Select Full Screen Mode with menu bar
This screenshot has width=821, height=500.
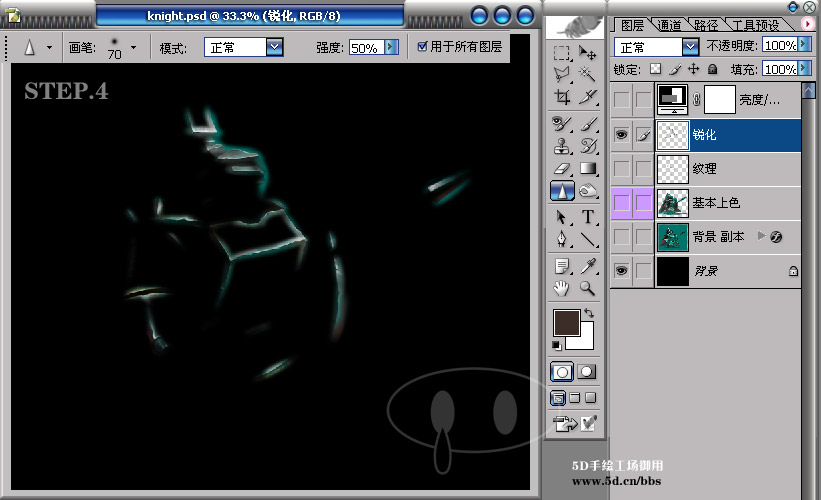click(x=574, y=398)
